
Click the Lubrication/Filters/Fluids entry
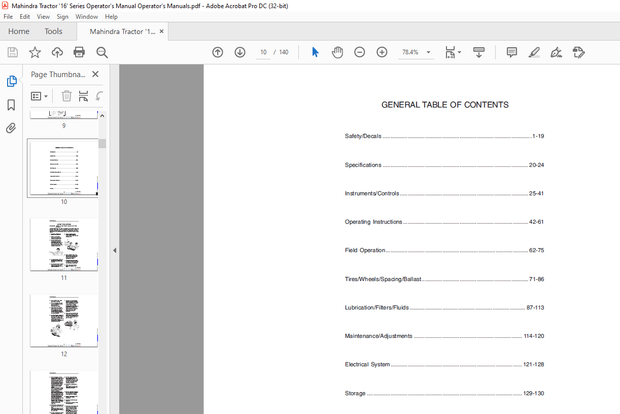click(x=444, y=308)
